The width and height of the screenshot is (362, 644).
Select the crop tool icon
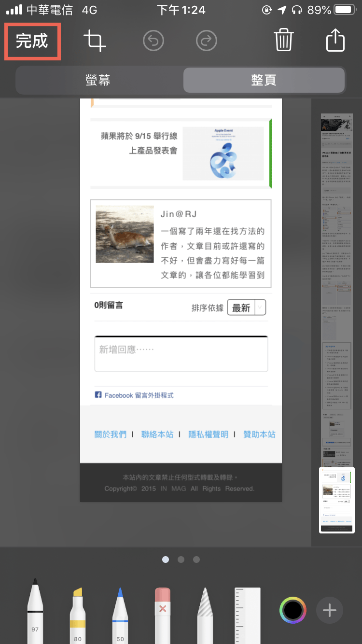[x=95, y=41]
